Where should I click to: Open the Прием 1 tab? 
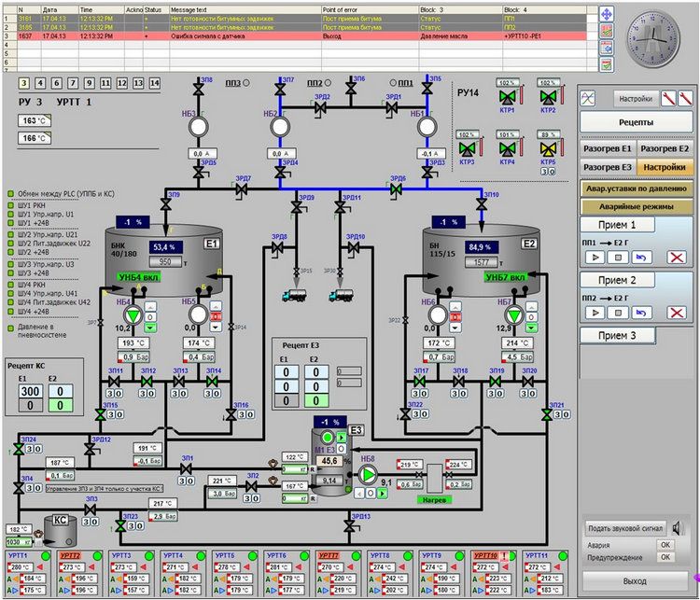617,225
